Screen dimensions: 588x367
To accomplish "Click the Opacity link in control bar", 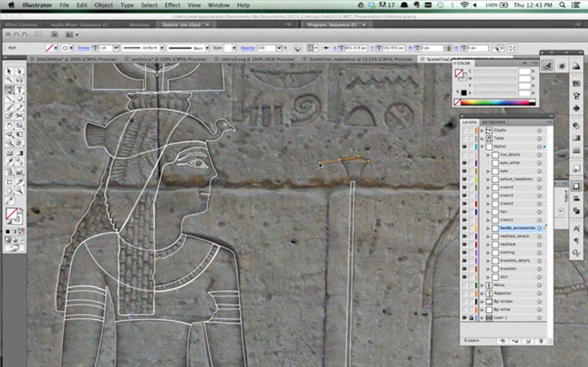I will coord(247,48).
